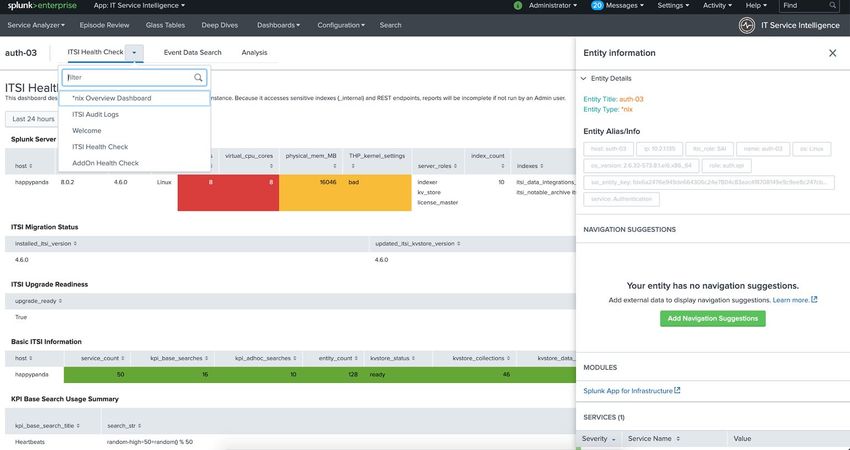Sort by Severity column

tap(598, 439)
